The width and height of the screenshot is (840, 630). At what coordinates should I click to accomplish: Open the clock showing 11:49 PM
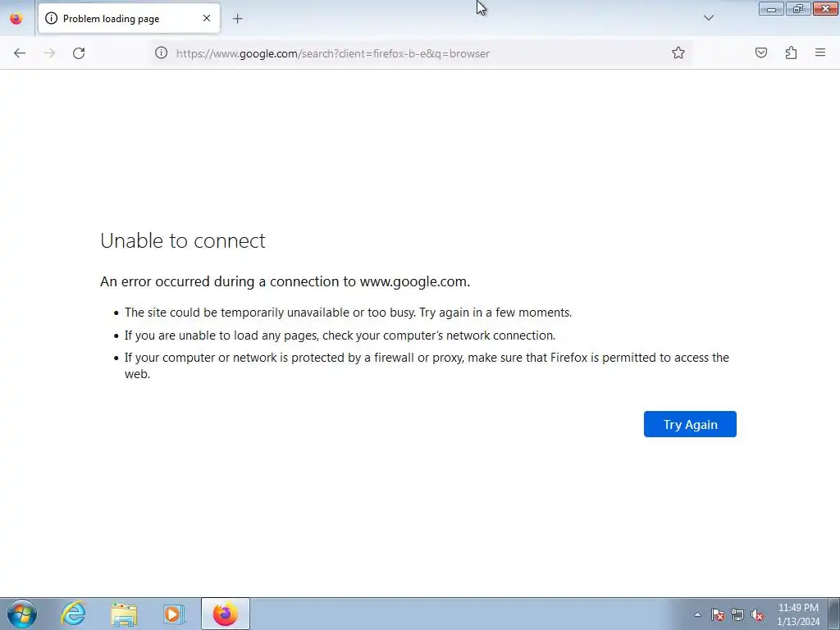(x=798, y=614)
